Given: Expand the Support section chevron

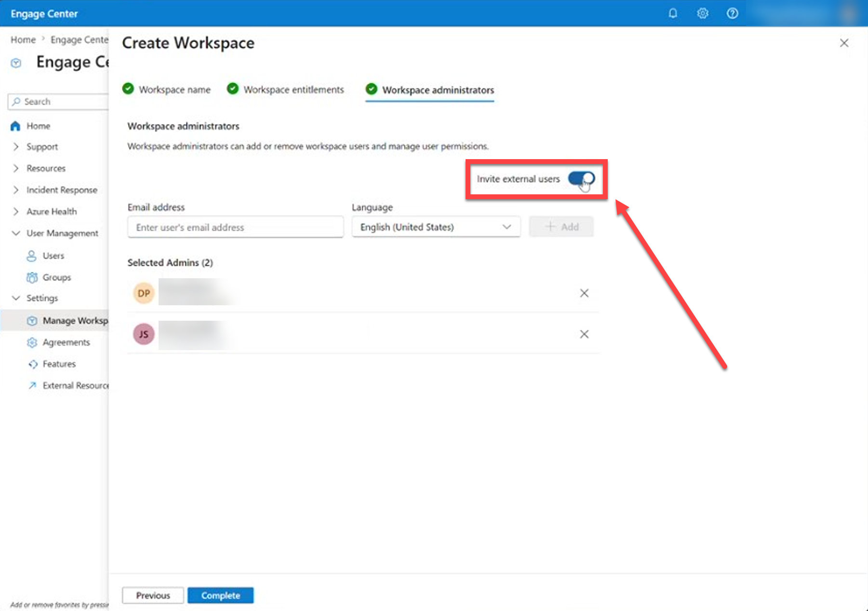Looking at the screenshot, I should pos(16,147).
